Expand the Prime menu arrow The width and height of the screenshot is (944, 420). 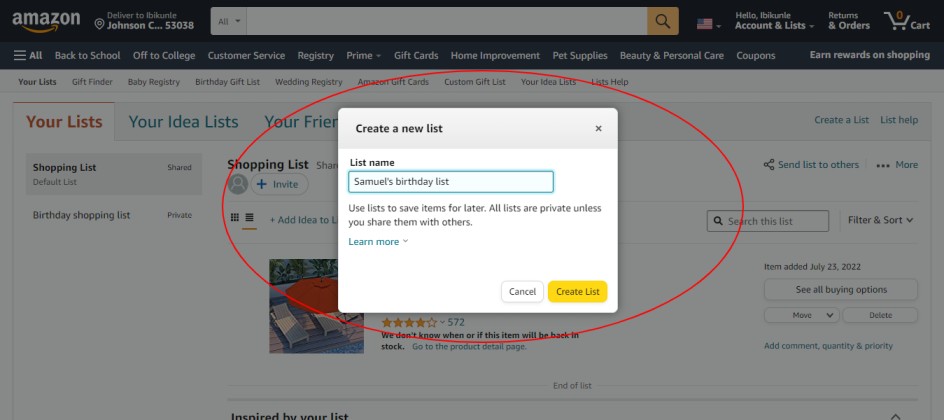(379, 56)
